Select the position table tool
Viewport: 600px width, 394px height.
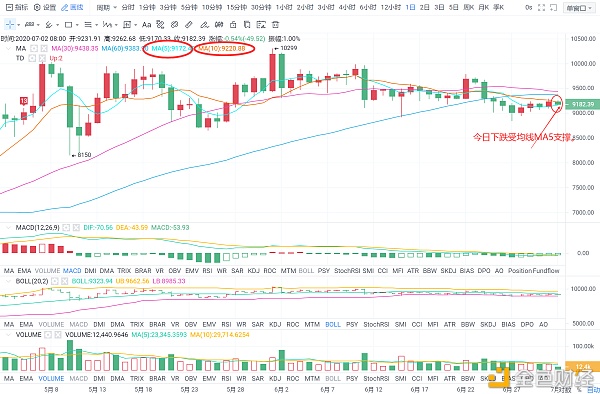tap(127, 25)
